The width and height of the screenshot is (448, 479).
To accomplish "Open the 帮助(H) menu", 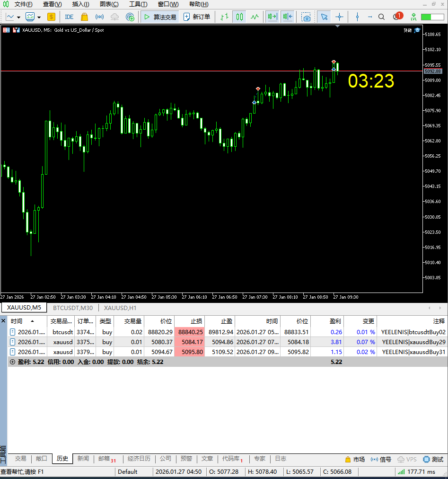I will pos(199,4).
